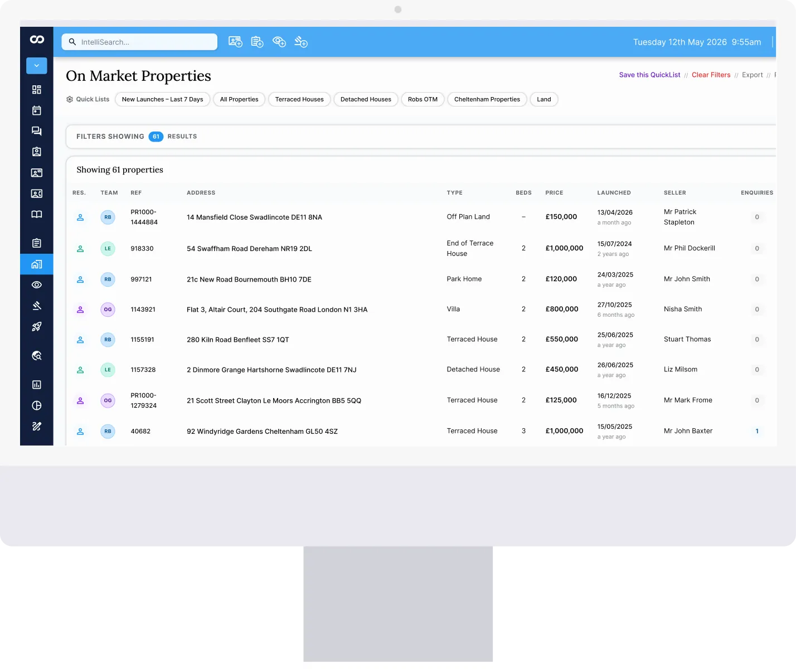Viewport: 796px width, 672px height.
Task: Click the Clear Filters link
Action: (711, 75)
